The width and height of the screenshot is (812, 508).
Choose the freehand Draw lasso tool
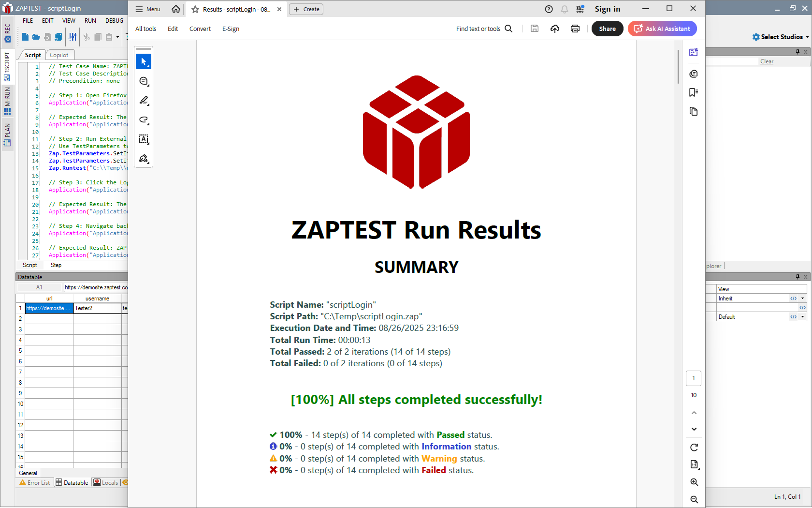tap(144, 120)
